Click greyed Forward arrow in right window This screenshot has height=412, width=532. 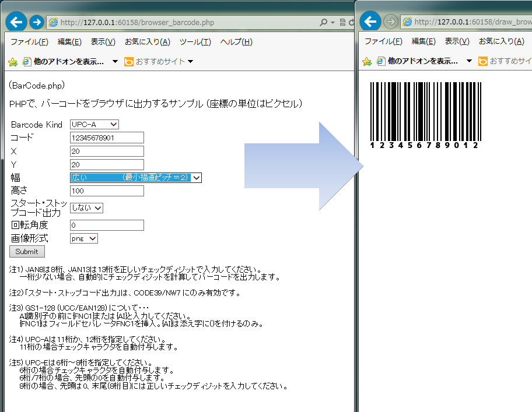390,22
